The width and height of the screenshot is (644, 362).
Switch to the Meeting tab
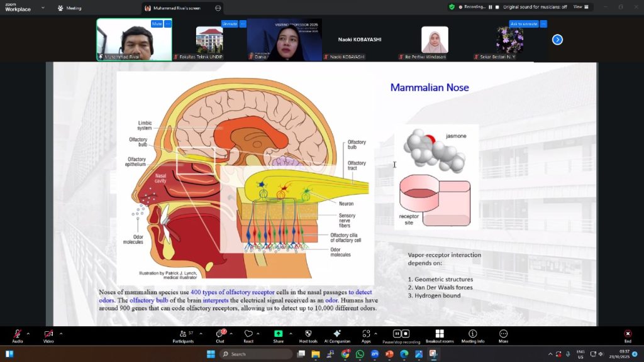point(70,8)
